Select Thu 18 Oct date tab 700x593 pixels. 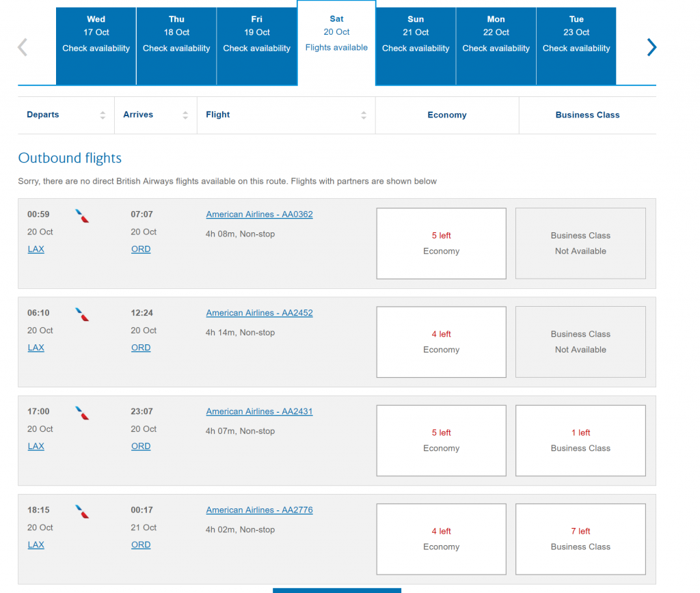[176, 46]
